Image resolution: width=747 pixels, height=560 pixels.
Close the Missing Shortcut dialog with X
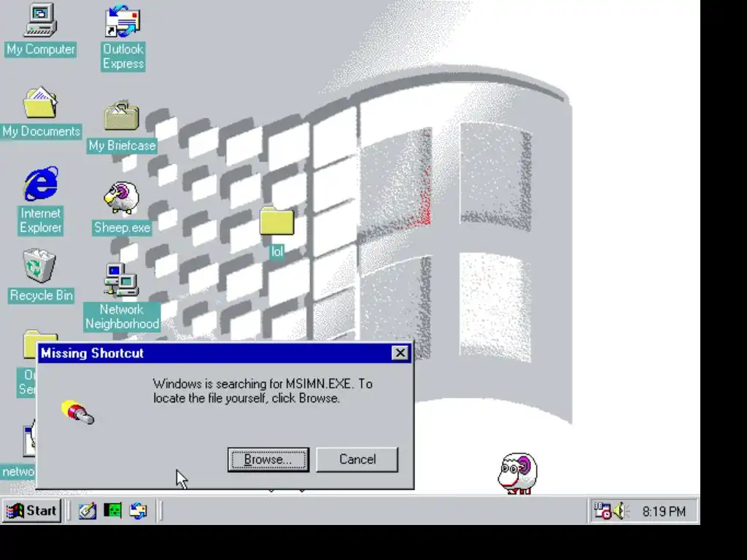tap(400, 353)
